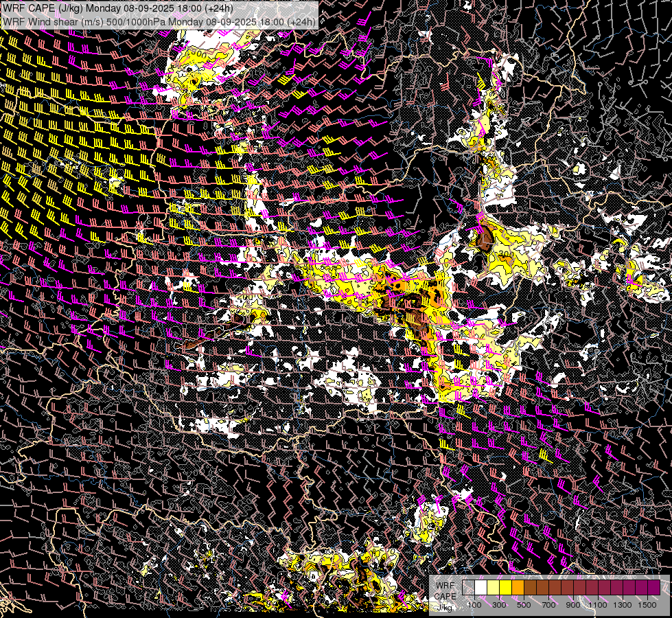
Task: Select the orange legend swatch before 500
Action: (518, 587)
